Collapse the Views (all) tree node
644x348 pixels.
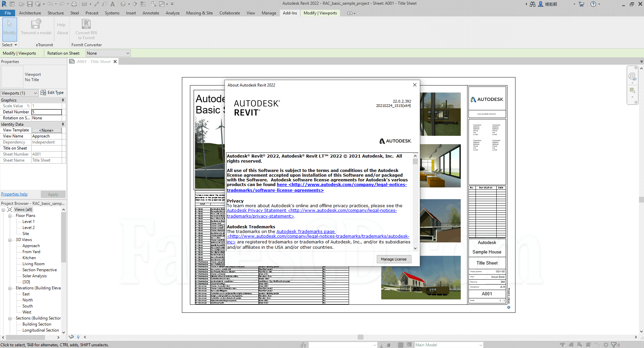coord(3,210)
